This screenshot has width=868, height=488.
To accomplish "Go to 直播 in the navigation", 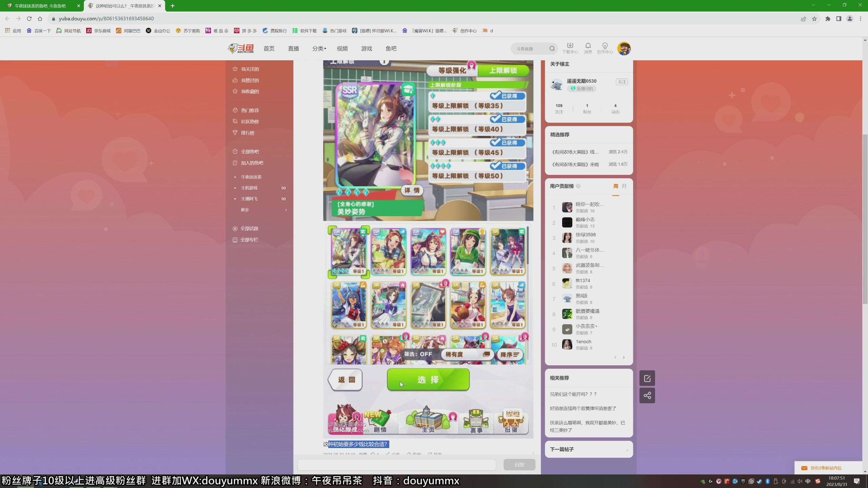I will point(294,48).
